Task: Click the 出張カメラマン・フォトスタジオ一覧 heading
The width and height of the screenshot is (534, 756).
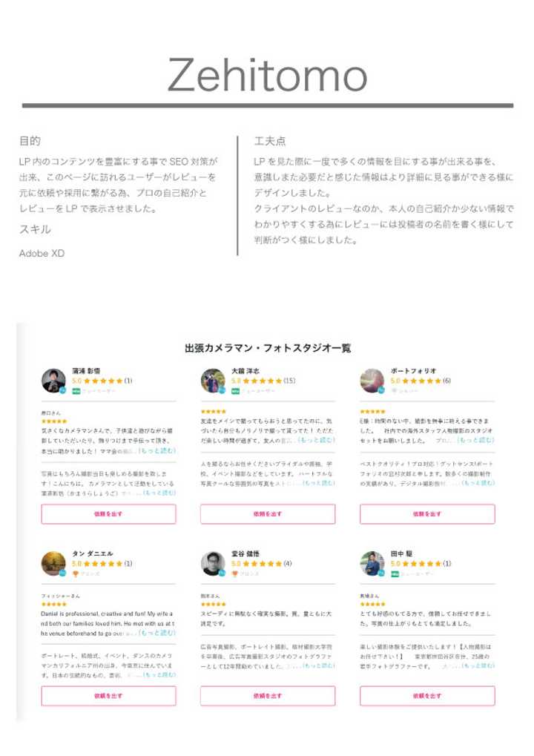Action: pos(268,348)
